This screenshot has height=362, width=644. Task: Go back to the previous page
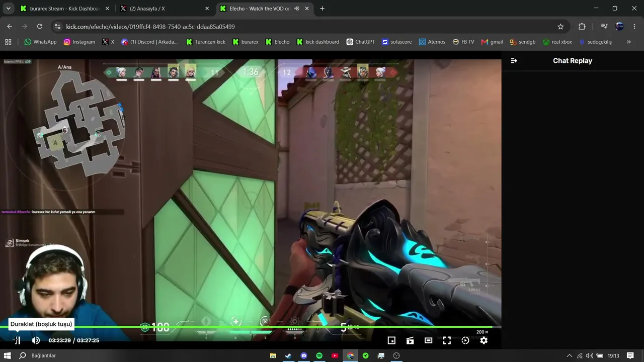click(10, 27)
